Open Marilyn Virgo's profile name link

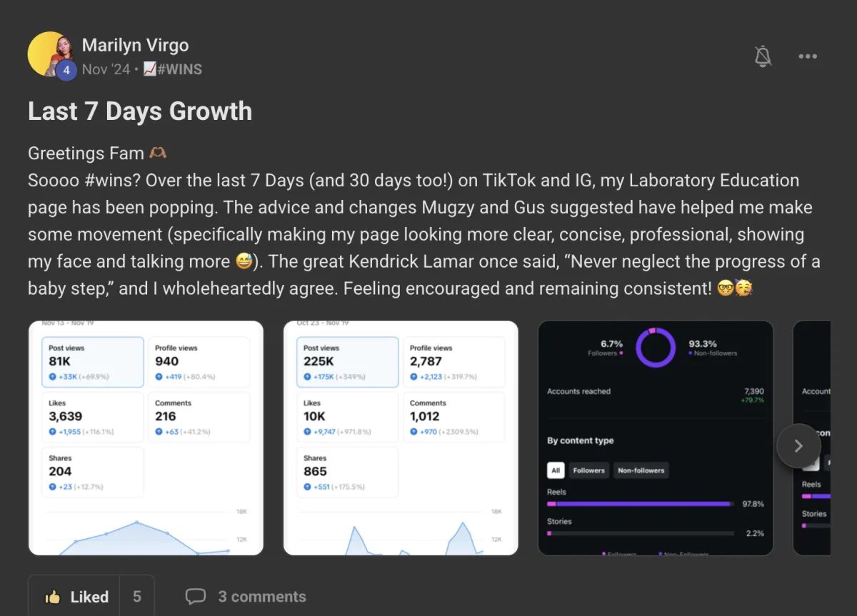[x=135, y=45]
